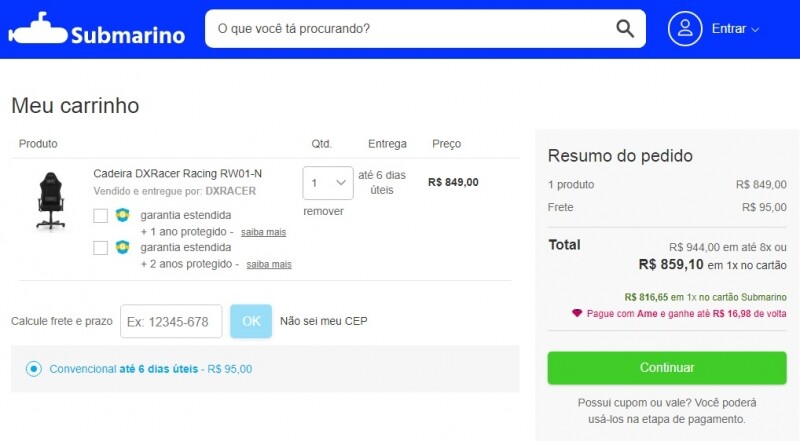Check the 2-year extended warranty checkbox
The width and height of the screenshot is (800, 441).
click(101, 247)
